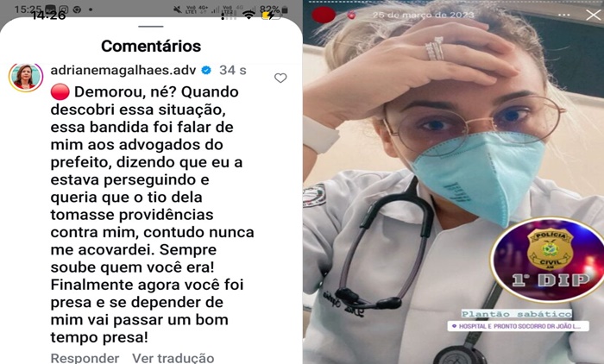The image size is (604, 364).
Task: Like the comment with the heart icon
Action: click(280, 78)
